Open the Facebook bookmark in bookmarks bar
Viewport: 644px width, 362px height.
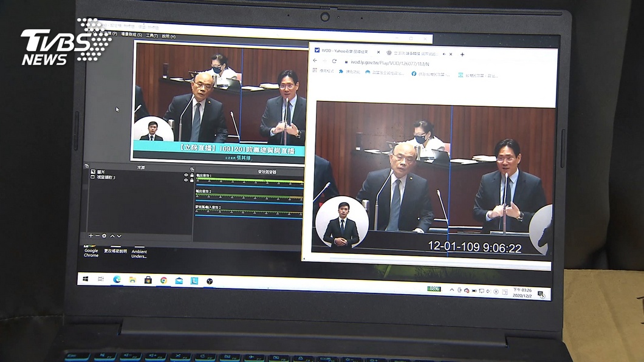[414, 74]
